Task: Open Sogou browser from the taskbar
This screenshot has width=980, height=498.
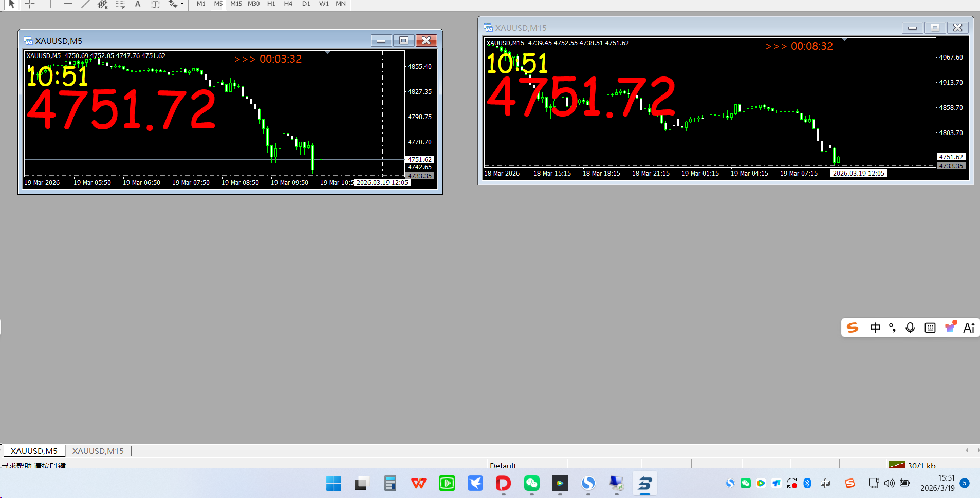Action: 588,483
